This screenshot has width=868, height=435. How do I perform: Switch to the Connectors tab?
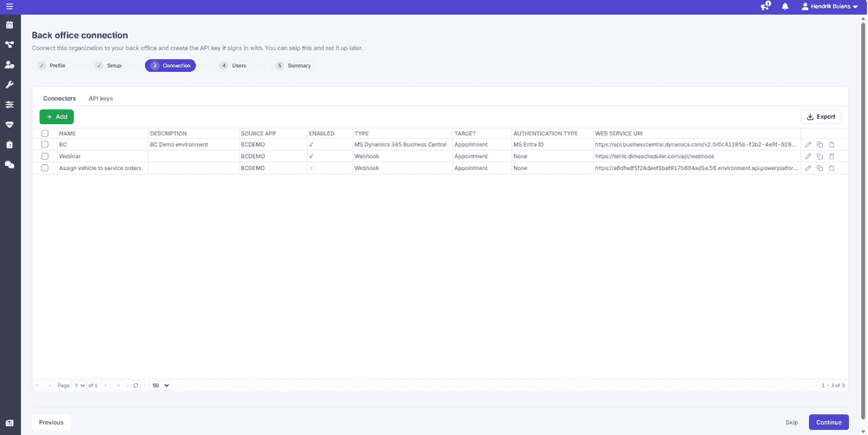click(59, 98)
